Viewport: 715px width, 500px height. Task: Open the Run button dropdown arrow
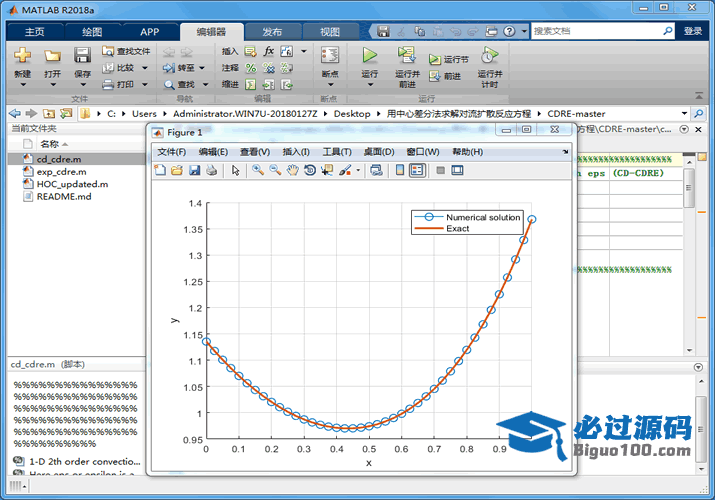point(370,85)
